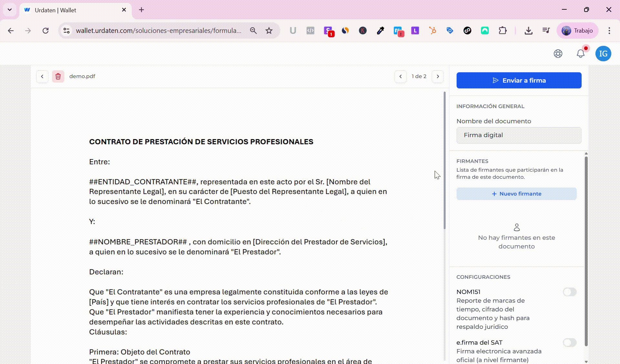Viewport: 620px width, 364px height.
Task: Enable the e.firma del SAT toggle
Action: pos(570,343)
